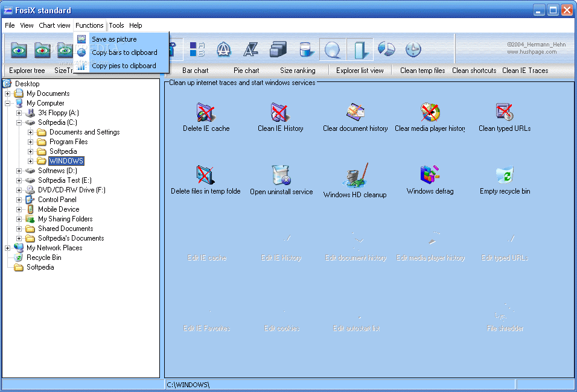Select Mobile Device in the tree
577x392 pixels.
pyautogui.click(x=59, y=209)
